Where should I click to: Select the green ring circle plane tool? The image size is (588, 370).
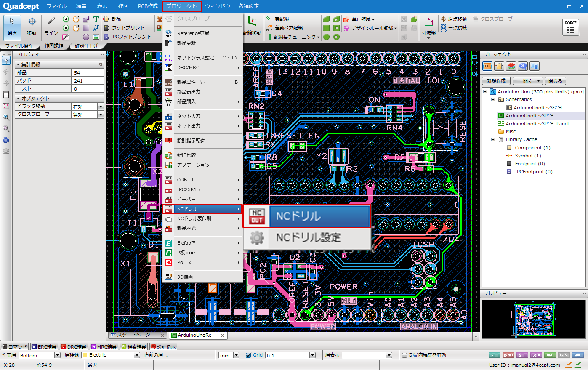click(336, 37)
